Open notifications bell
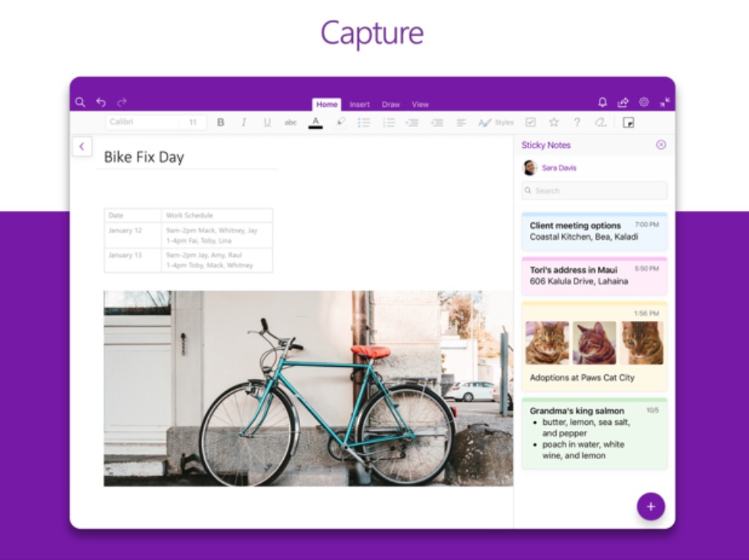Viewport: 749px width, 560px height. click(x=603, y=102)
